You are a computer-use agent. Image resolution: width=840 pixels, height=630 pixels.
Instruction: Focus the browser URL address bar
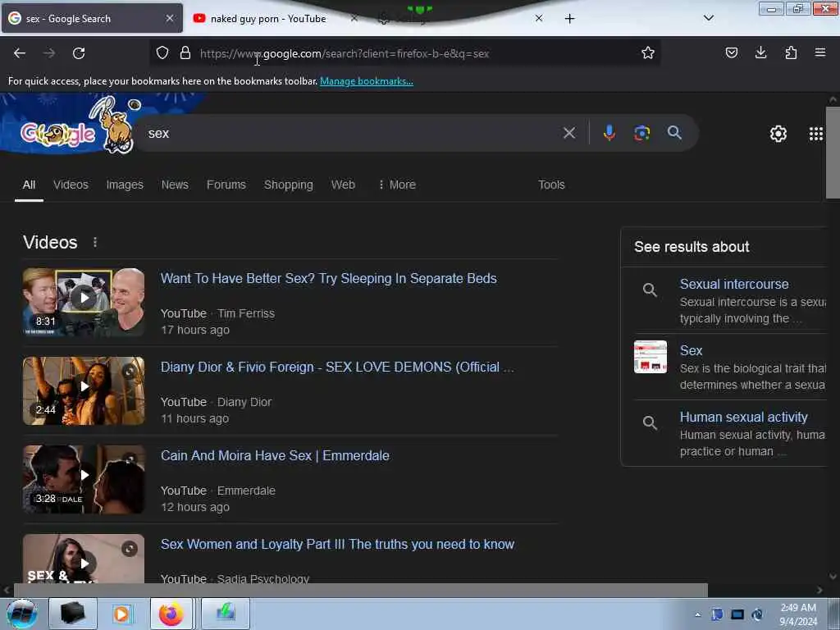[x=407, y=53]
